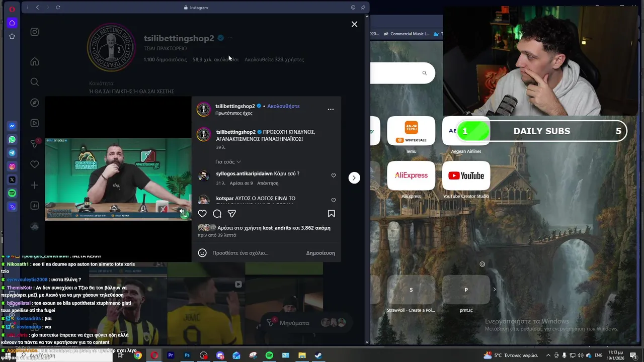Open the emoji picker in comment box
Image resolution: width=644 pixels, height=362 pixels.
[202, 253]
